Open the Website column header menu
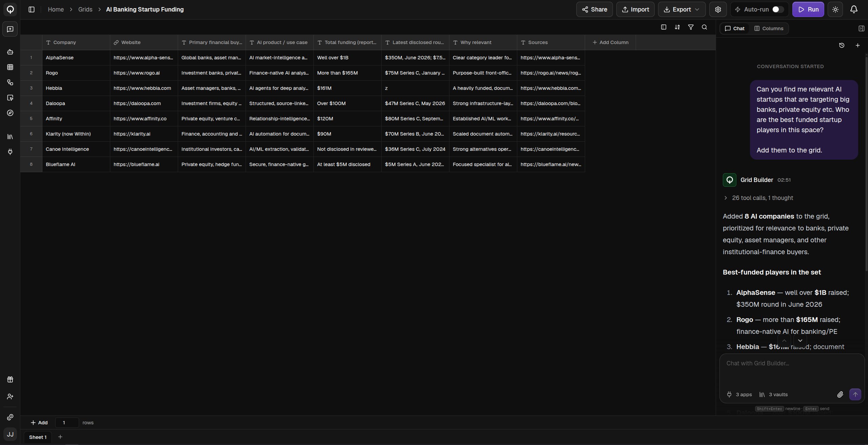The height and width of the screenshot is (445, 868). click(144, 42)
